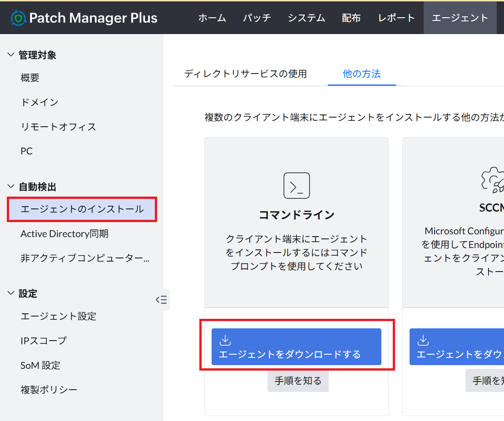
Task: Click the Patch Manager Plus title text
Action: coord(93,18)
